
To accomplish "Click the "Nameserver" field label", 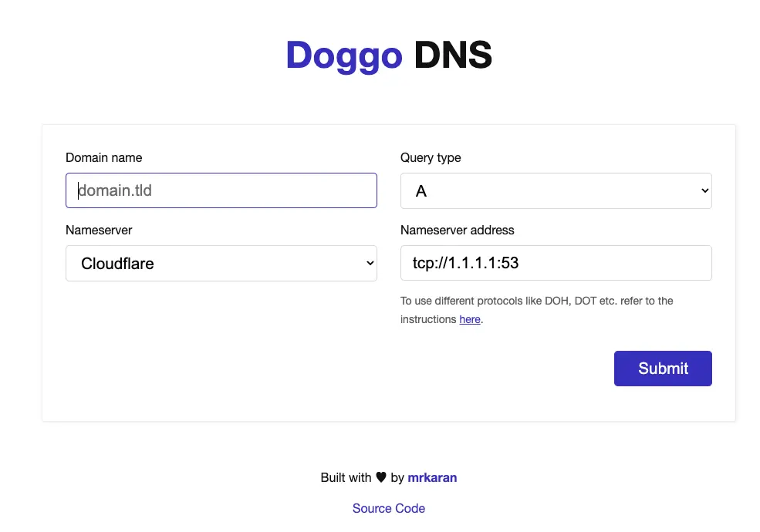I will pyautogui.click(x=99, y=230).
